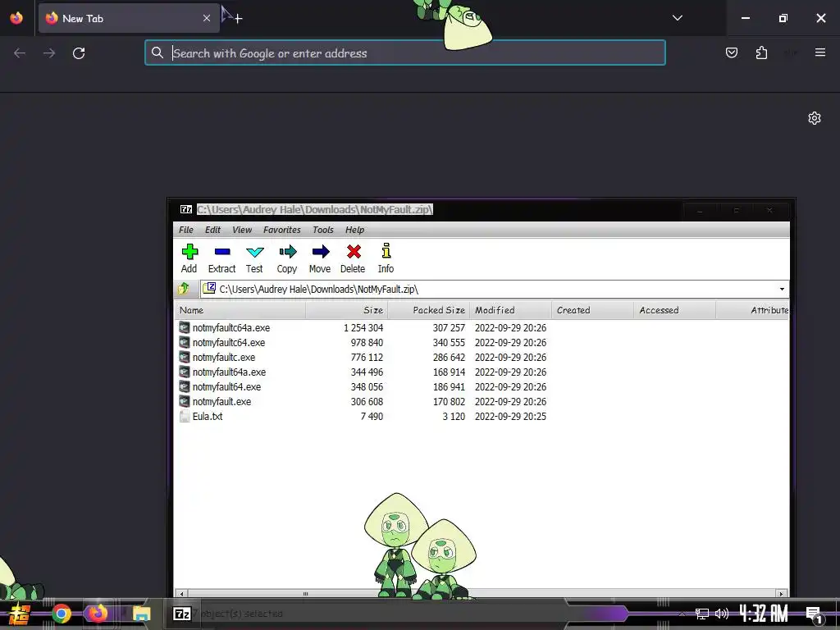Viewport: 840px width, 630px height.
Task: Sort by the Size column header
Action: (347, 310)
